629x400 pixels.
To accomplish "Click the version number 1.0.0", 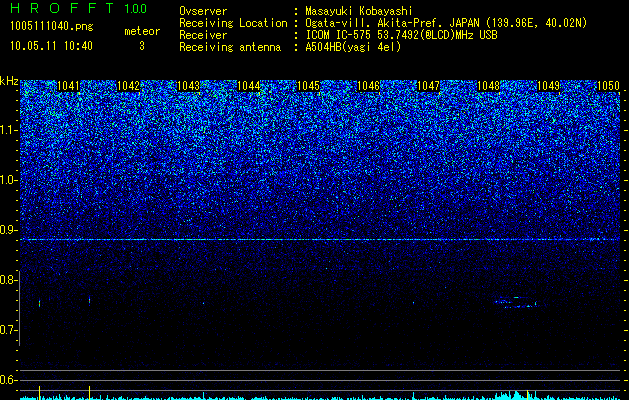I will 136,9.
